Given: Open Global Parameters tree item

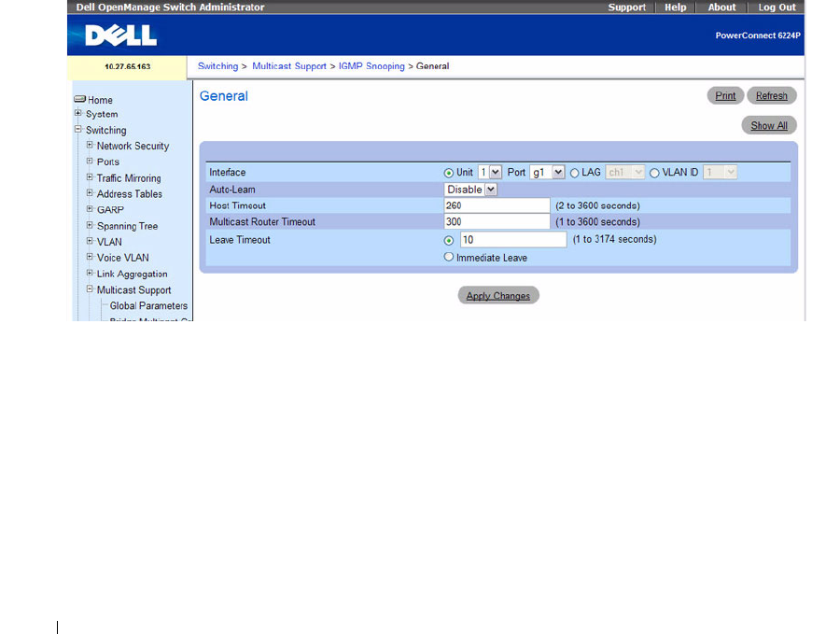Looking at the screenshot, I should pos(149,305).
